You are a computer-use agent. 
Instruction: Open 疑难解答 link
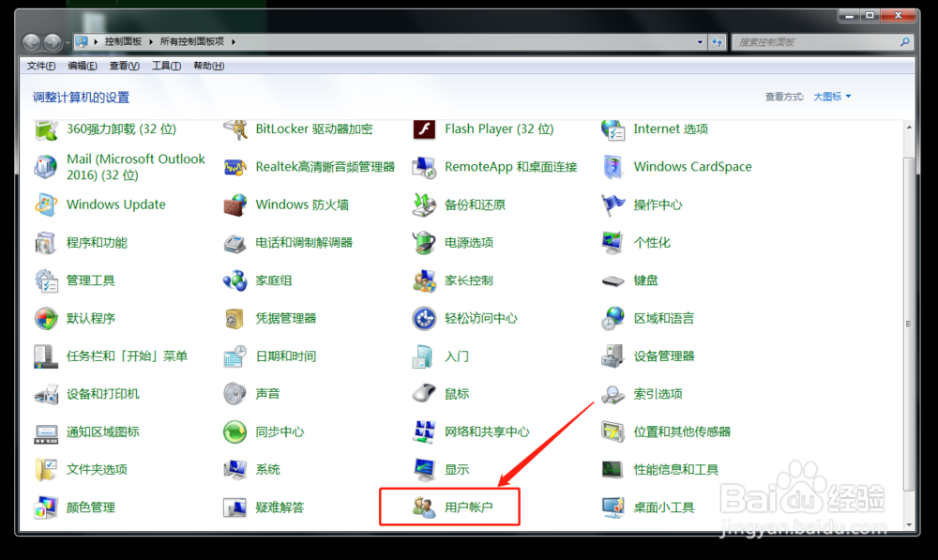coord(280,507)
